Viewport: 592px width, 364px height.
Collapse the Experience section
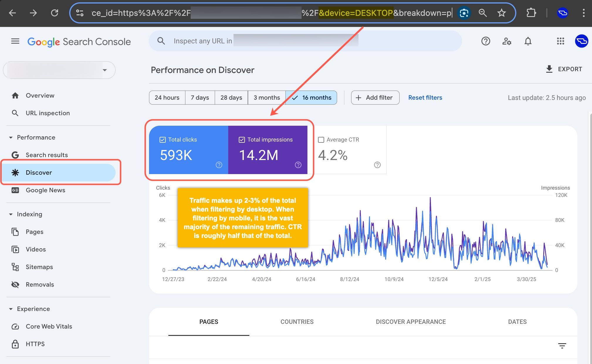(11, 309)
